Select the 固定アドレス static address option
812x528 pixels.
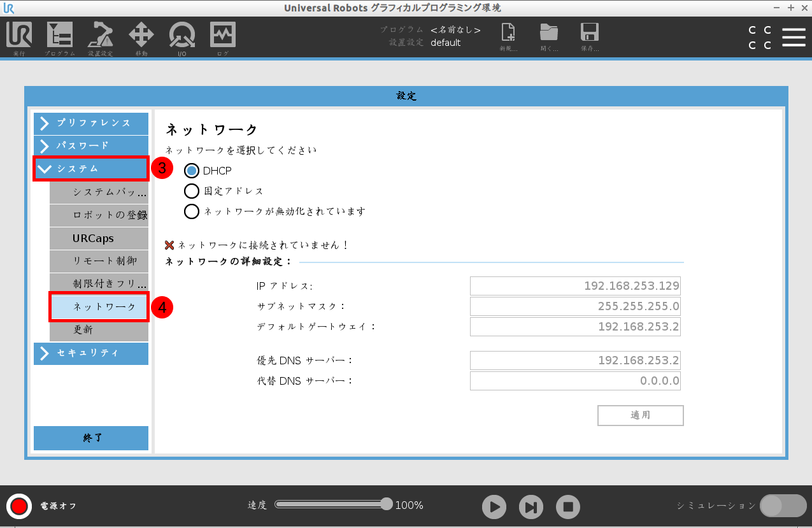pyautogui.click(x=192, y=191)
